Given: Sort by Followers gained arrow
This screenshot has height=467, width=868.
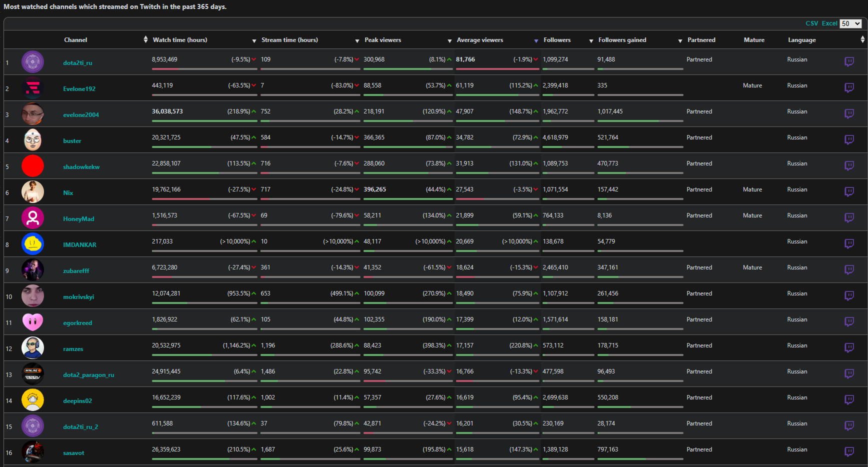Looking at the screenshot, I should click(x=680, y=40).
